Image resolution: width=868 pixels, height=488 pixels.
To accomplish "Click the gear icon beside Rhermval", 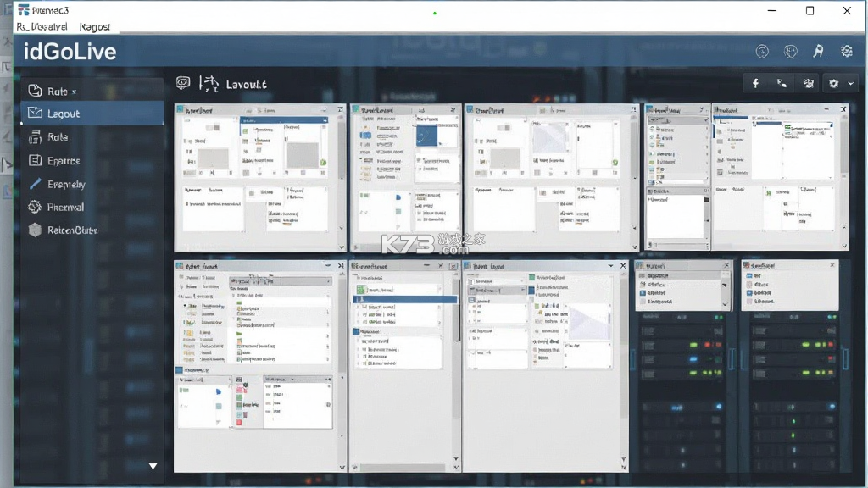I will [x=35, y=207].
